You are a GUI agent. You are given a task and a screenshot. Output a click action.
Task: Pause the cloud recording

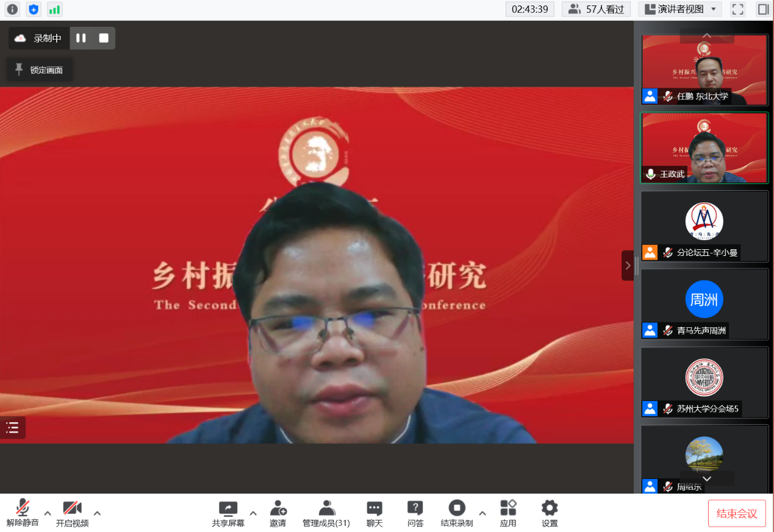click(81, 38)
